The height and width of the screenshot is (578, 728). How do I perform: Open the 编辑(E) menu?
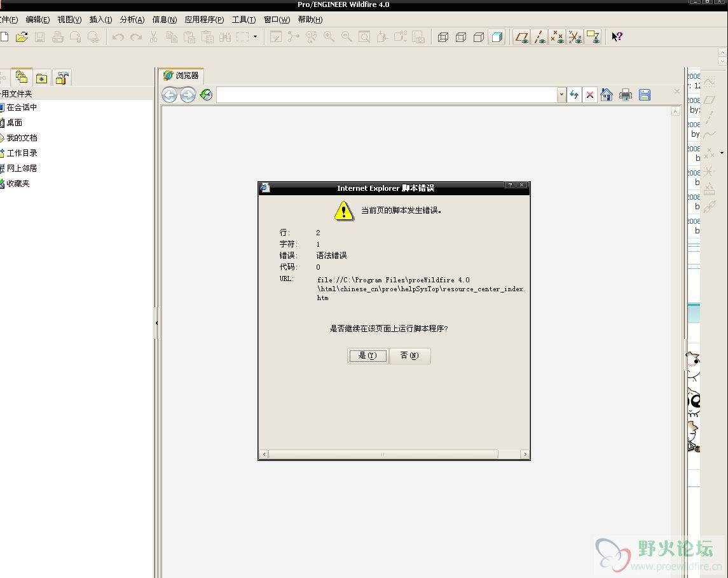tap(38, 20)
